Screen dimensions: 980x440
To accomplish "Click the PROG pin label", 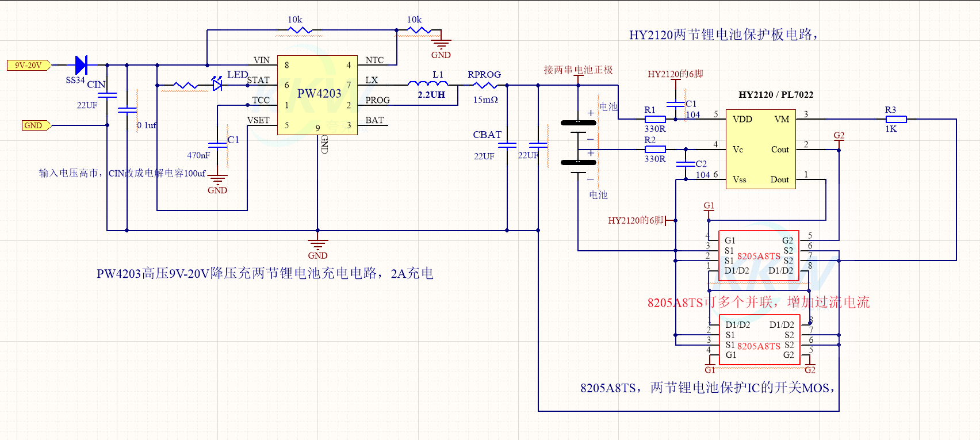I will [x=378, y=100].
